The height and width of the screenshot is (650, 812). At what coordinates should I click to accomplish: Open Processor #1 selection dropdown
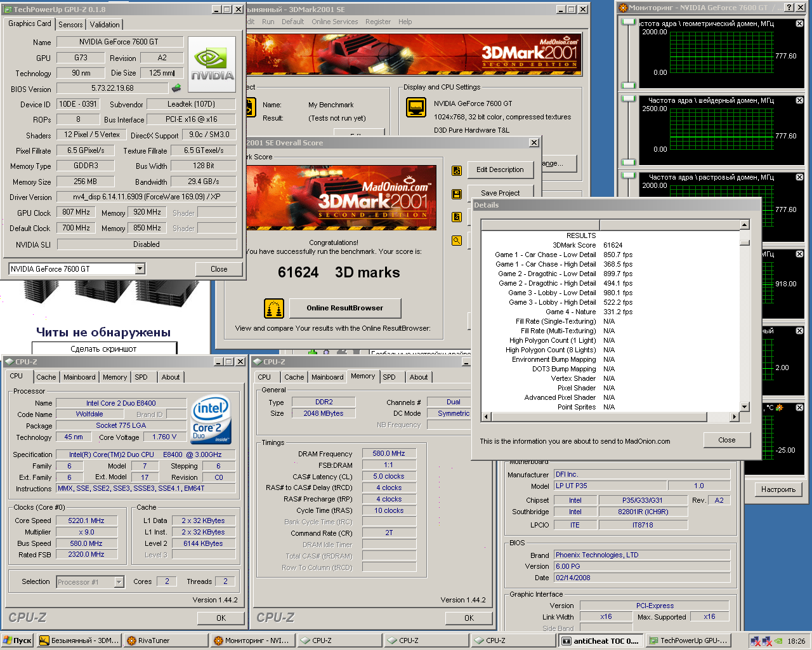click(119, 582)
